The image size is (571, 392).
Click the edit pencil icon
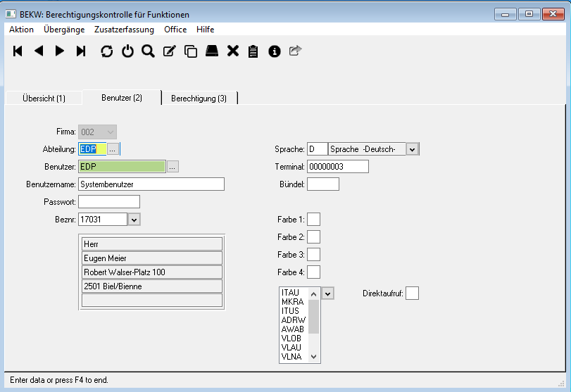point(169,51)
